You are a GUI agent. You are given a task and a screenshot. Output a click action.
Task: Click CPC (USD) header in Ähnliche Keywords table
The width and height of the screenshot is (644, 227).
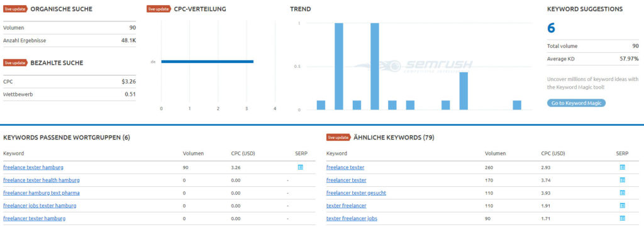click(x=553, y=153)
